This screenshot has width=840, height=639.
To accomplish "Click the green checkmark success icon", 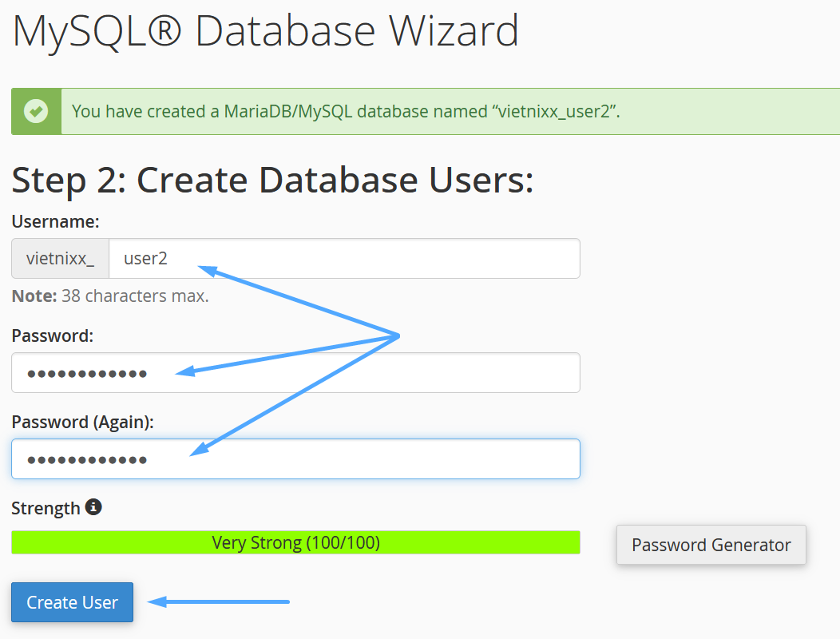I will click(x=35, y=111).
